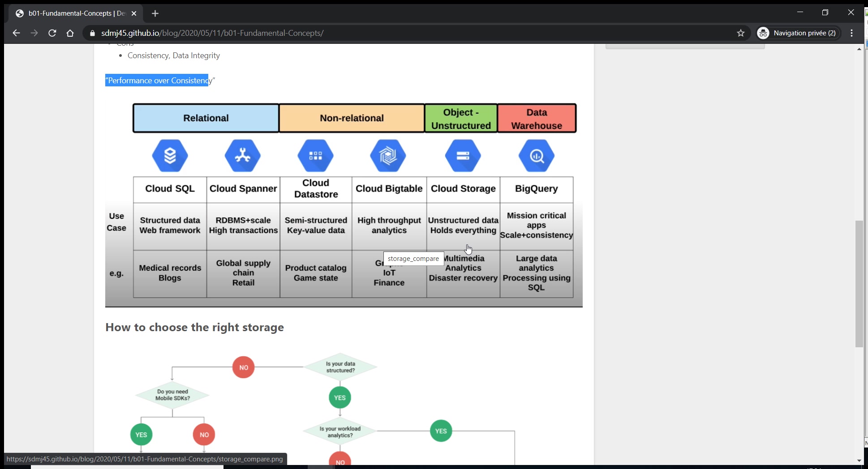Click the Cloud Spanner hexagon icon
Viewport: 868px width, 469px height.
pos(243,156)
